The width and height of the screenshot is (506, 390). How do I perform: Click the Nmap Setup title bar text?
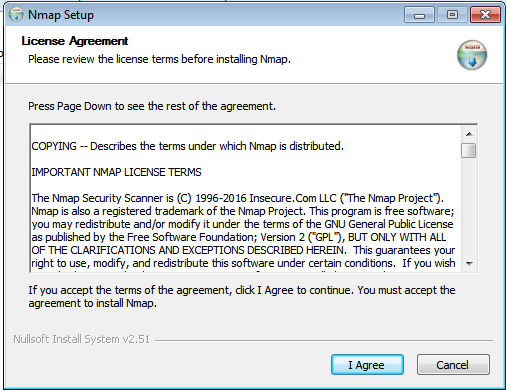tap(61, 15)
